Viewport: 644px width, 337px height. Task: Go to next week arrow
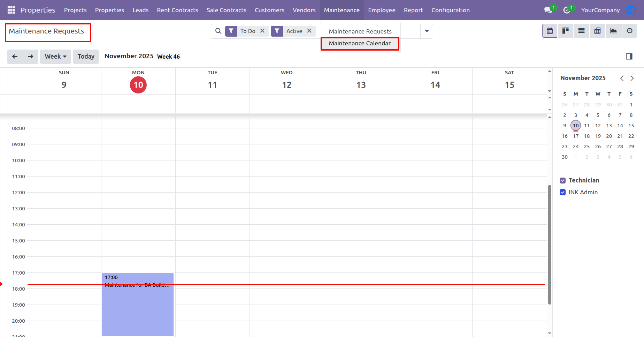31,57
